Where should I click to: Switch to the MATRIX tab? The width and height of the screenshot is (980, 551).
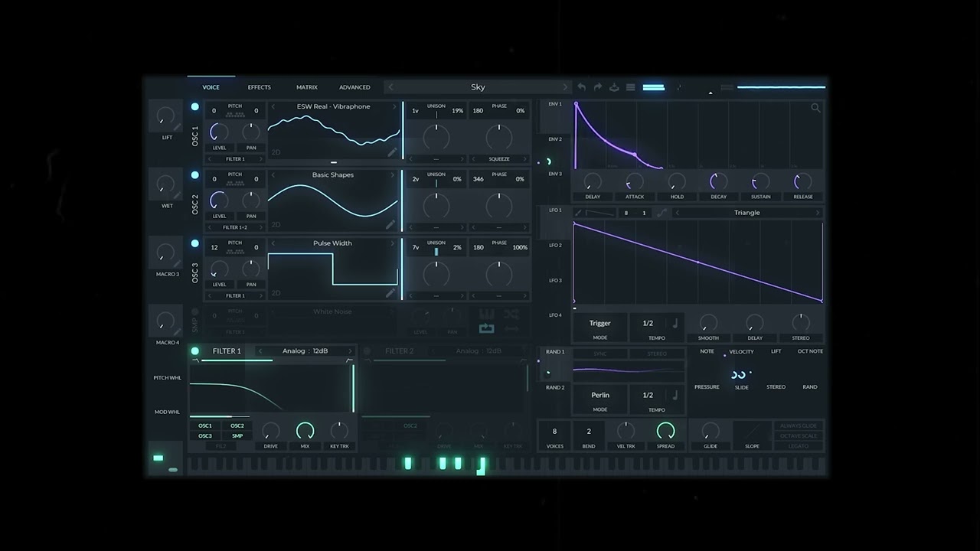pyautogui.click(x=307, y=87)
